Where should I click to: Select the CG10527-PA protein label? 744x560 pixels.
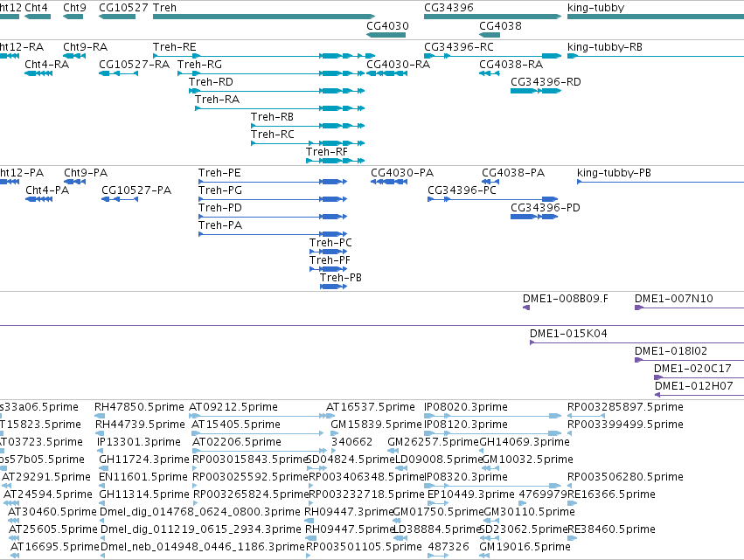click(x=136, y=190)
